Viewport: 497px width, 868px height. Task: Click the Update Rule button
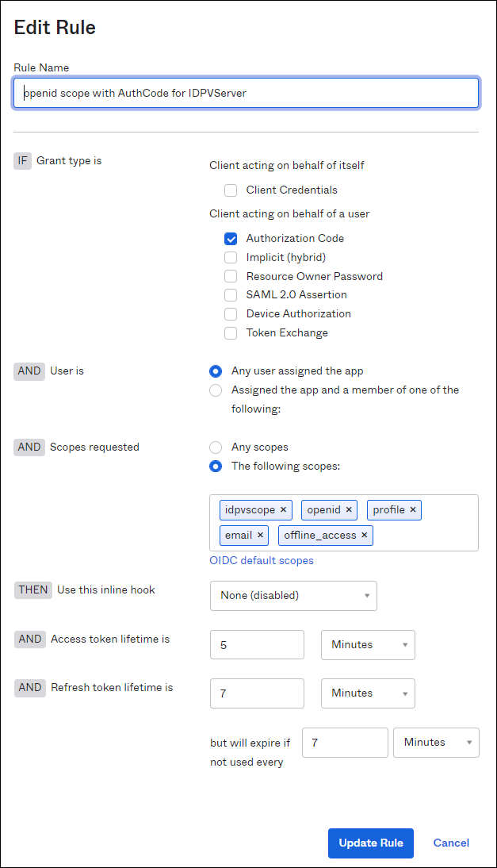coord(371,843)
